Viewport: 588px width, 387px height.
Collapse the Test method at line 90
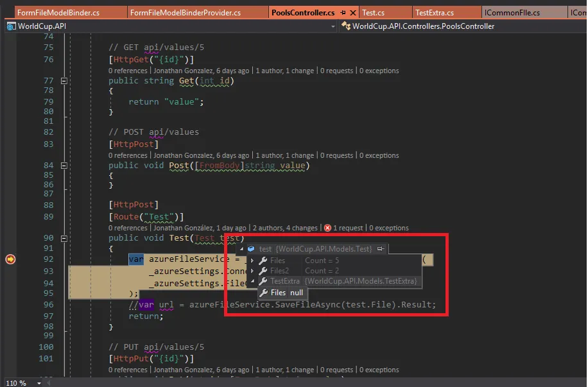(64, 238)
